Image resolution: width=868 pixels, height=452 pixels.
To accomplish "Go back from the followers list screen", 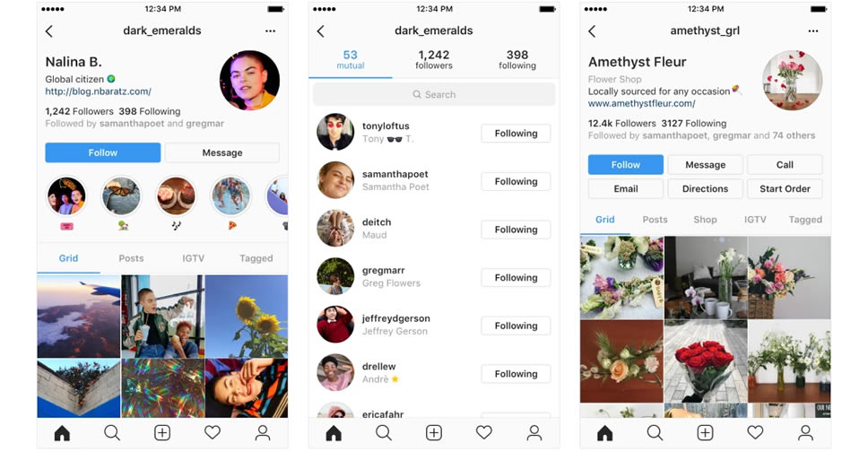I will 320,31.
